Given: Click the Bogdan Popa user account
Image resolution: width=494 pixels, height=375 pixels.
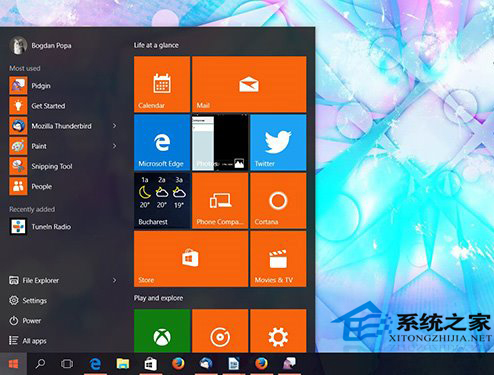Looking at the screenshot, I should click(x=41, y=45).
